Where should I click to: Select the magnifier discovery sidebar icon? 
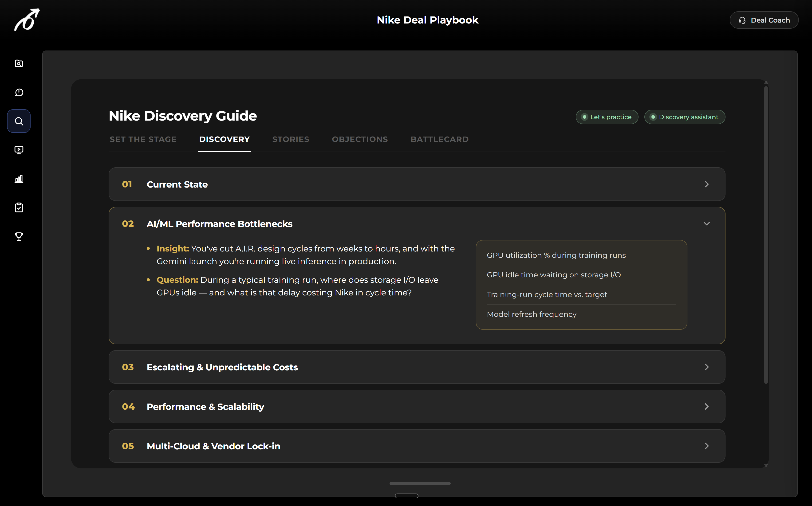point(19,121)
